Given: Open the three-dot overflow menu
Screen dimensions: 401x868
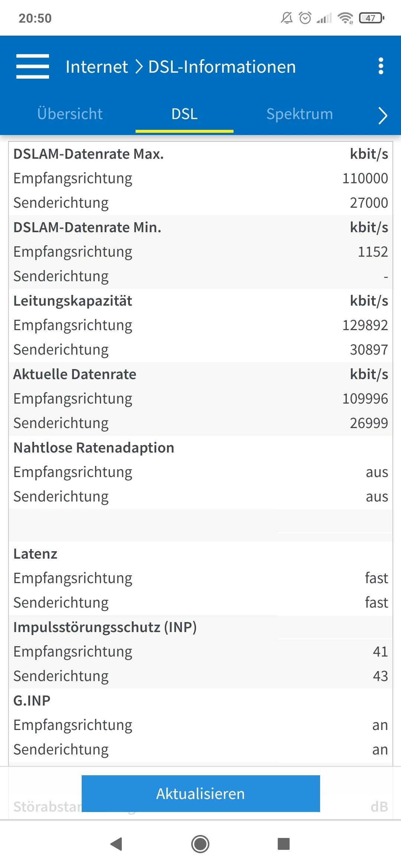Looking at the screenshot, I should click(381, 66).
